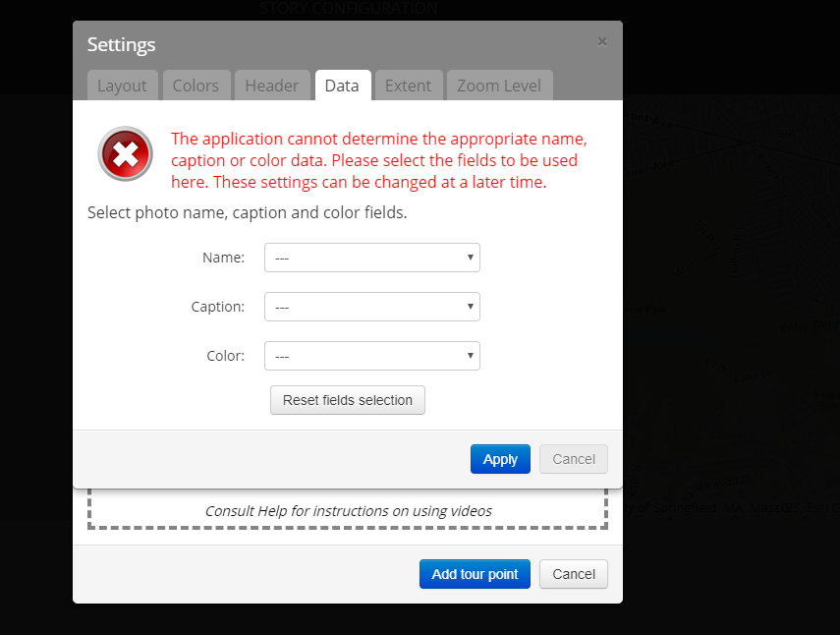The image size is (840, 635).
Task: Click the Settings dialog title
Action: click(x=122, y=45)
